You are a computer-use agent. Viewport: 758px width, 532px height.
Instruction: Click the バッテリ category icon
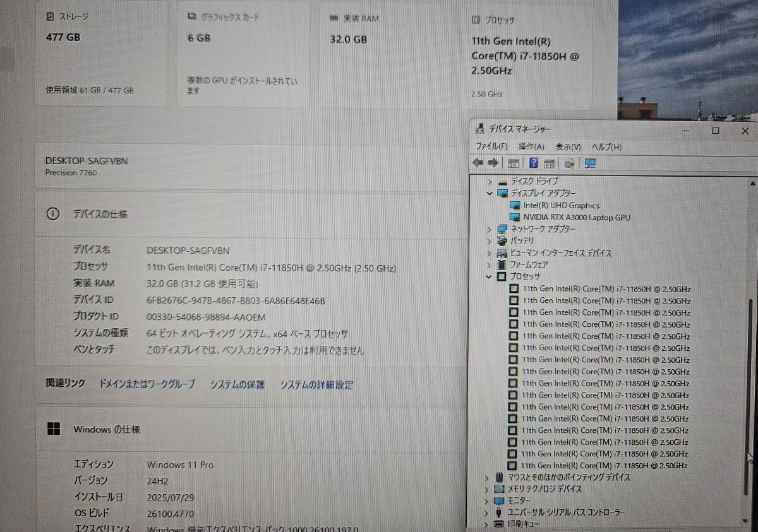pyautogui.click(x=502, y=241)
